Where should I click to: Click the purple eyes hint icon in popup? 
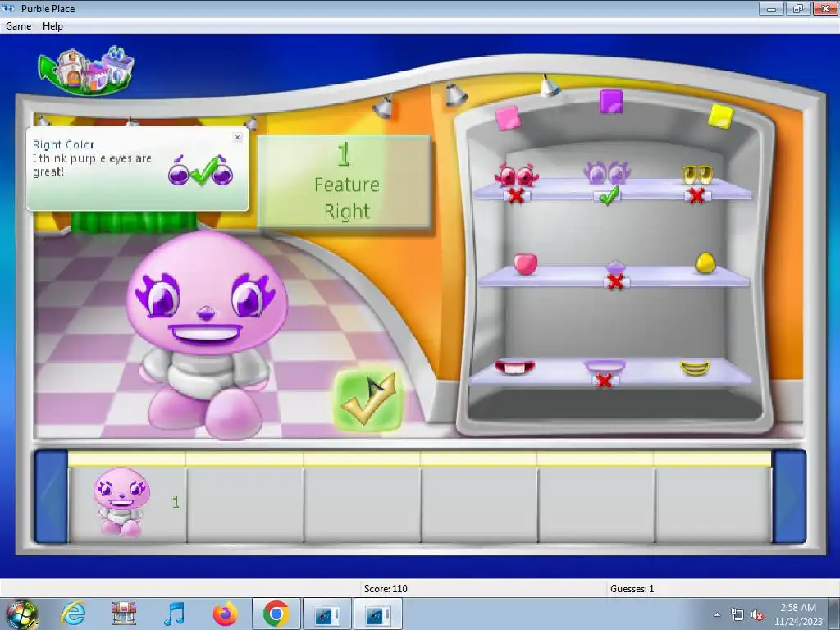tap(201, 170)
